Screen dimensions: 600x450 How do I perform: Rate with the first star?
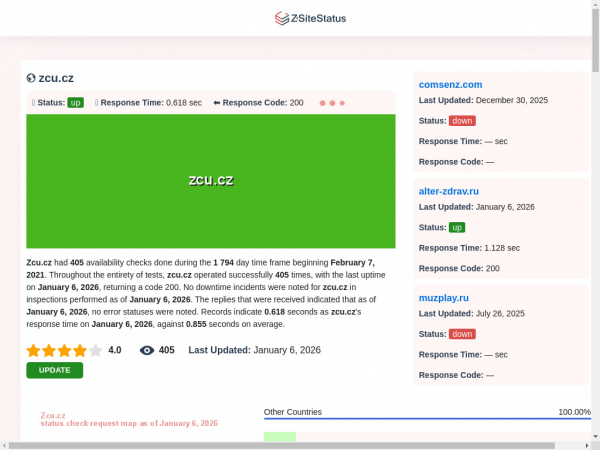(x=33, y=350)
